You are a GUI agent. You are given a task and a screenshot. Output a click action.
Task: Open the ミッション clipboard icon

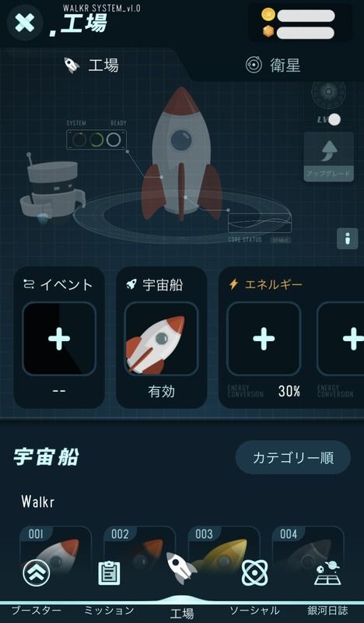tap(109, 572)
